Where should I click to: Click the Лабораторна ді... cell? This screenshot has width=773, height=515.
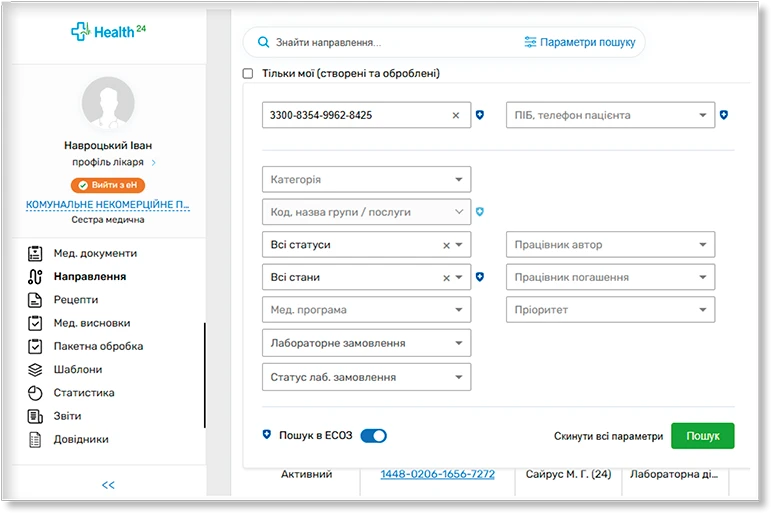click(674, 474)
